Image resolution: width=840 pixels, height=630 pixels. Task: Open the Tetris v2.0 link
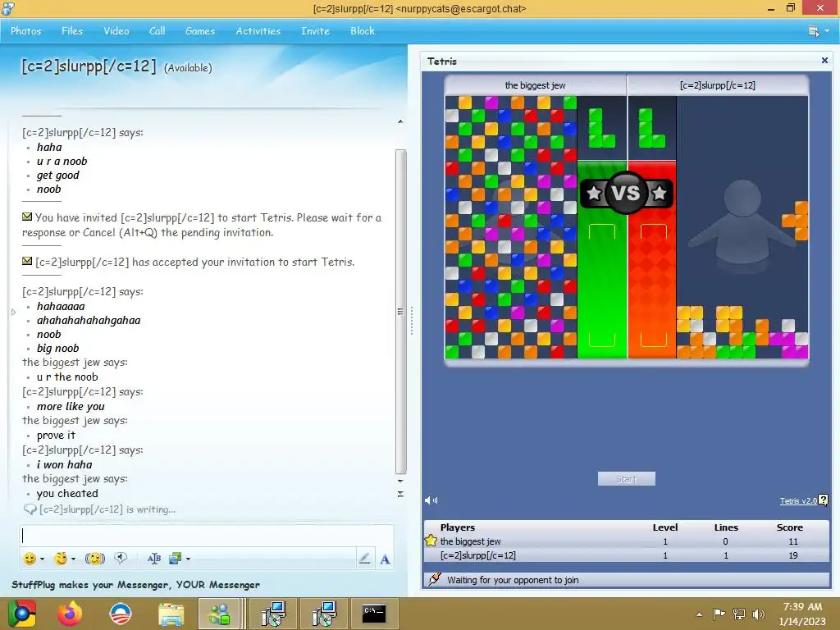798,501
